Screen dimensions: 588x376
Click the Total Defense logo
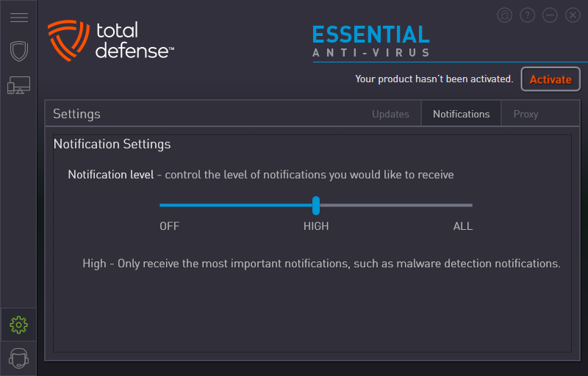pos(111,40)
